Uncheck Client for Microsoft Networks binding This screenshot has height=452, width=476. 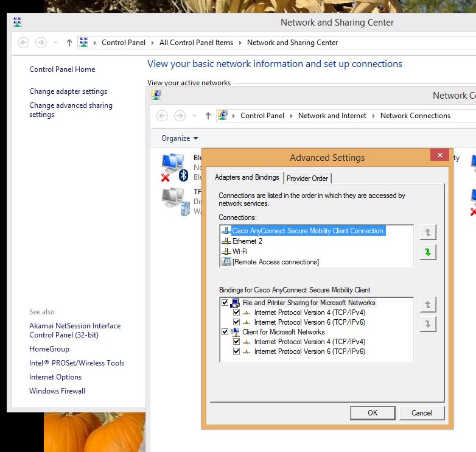pyautogui.click(x=225, y=332)
